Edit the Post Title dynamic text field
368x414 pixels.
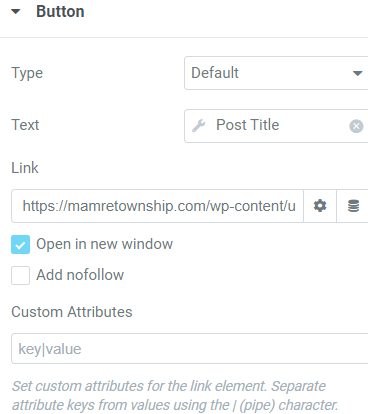pos(276,126)
